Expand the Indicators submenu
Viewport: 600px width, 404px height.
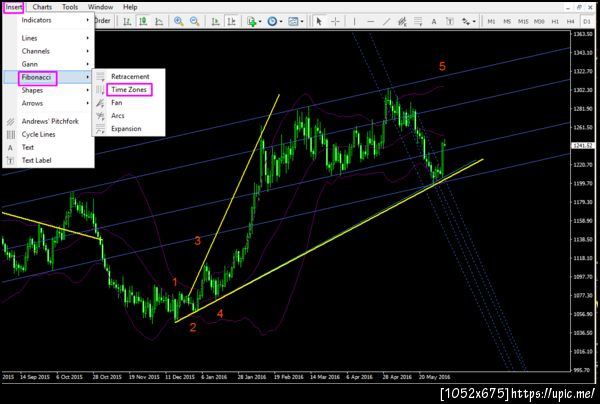(x=49, y=20)
